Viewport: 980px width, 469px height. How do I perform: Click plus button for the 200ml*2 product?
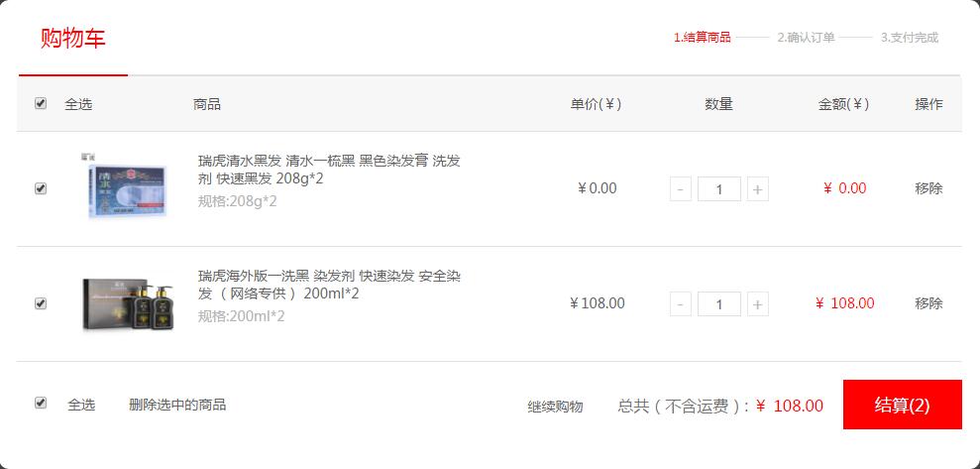coord(757,304)
